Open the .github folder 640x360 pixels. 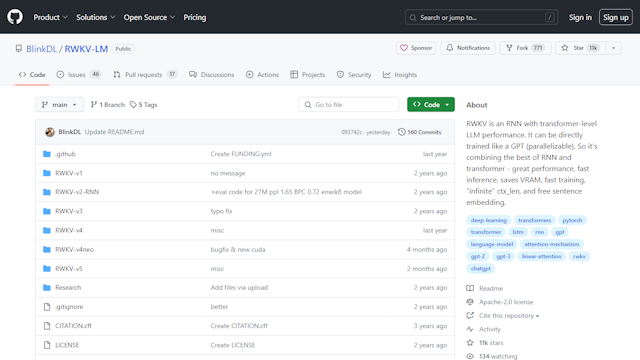click(x=65, y=154)
